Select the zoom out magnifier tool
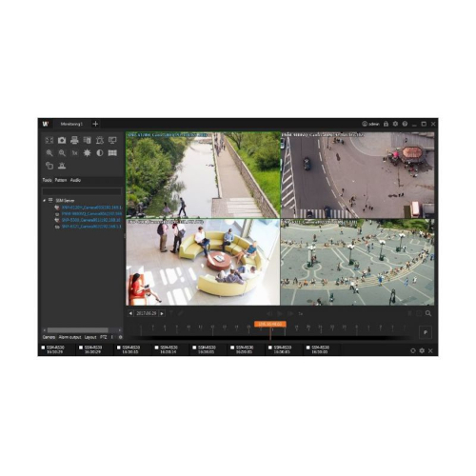The width and height of the screenshot is (476, 476). point(62,153)
